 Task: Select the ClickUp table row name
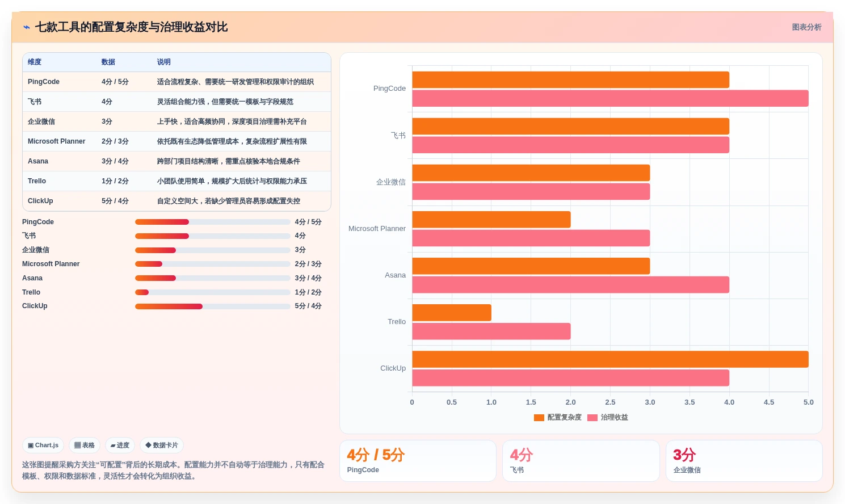click(x=40, y=201)
